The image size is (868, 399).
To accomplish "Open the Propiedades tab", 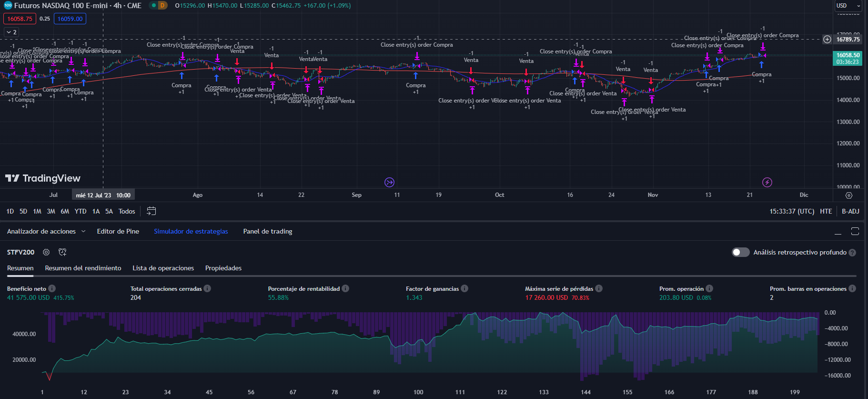I will tap(223, 268).
